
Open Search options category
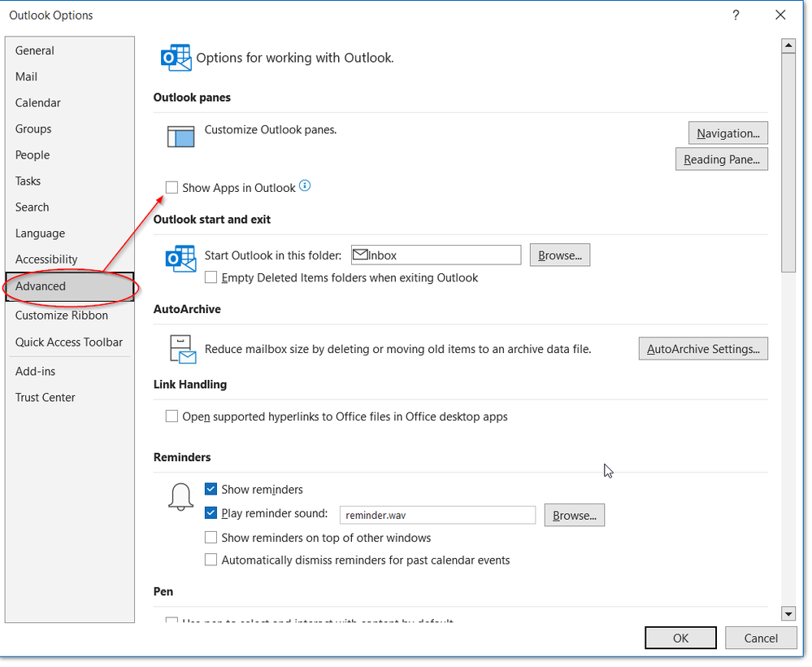70,207
